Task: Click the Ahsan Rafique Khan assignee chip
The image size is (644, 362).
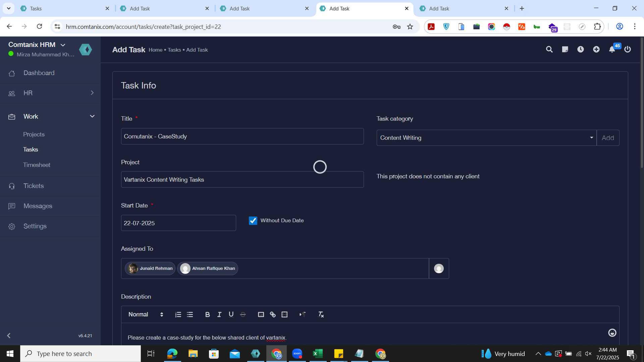Action: [208, 268]
